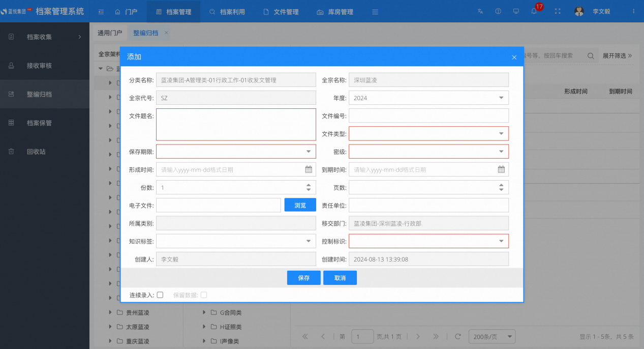The height and width of the screenshot is (349, 644).
Task: Click the 文件题名 text area
Action: 236,124
